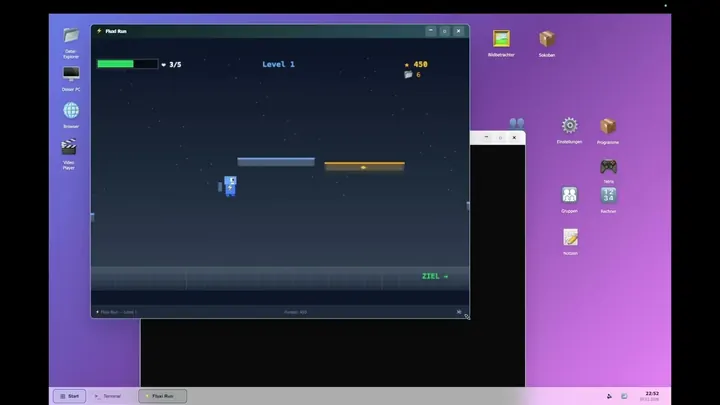Click the '450' score value
Image resolution: width=720 pixels, height=405 pixels.
point(420,64)
